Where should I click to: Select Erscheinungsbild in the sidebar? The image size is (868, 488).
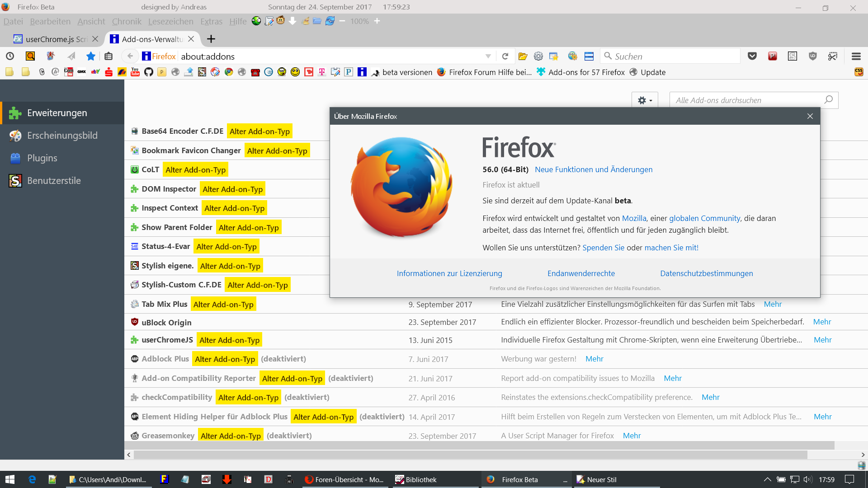click(62, 136)
